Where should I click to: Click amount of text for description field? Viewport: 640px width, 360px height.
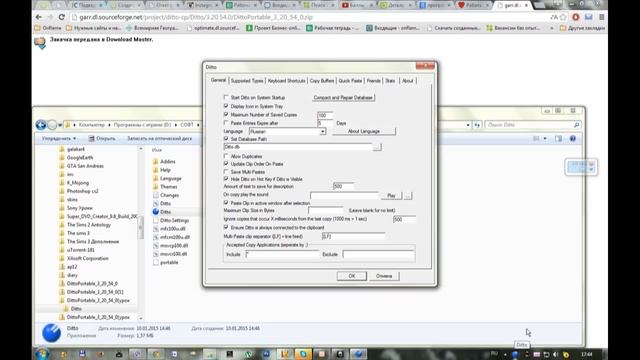343,187
